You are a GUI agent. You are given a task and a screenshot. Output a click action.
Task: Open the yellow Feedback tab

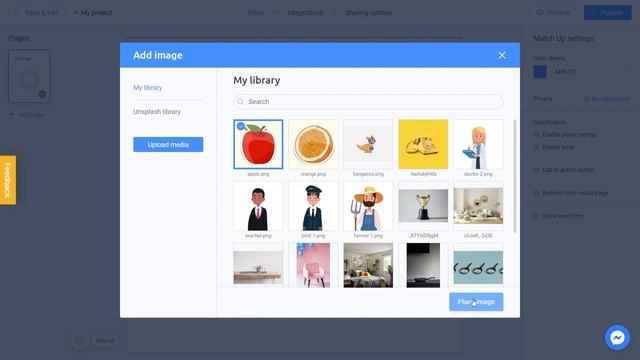(8, 180)
